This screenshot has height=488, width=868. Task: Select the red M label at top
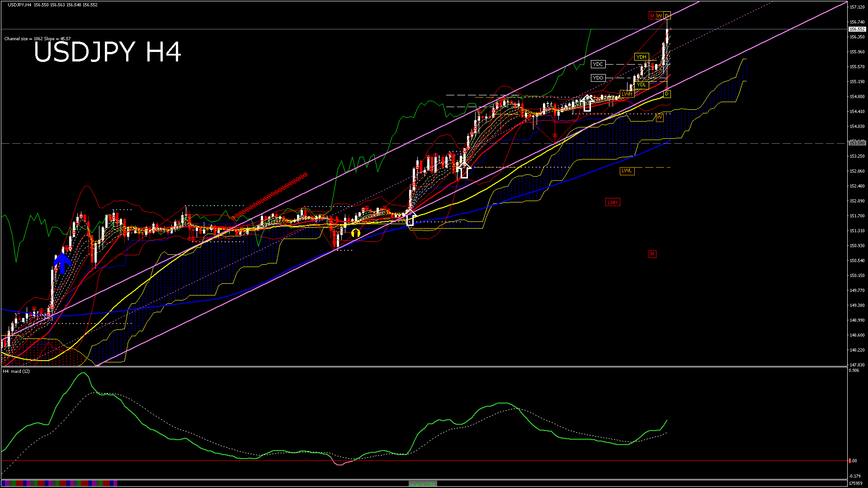point(652,16)
